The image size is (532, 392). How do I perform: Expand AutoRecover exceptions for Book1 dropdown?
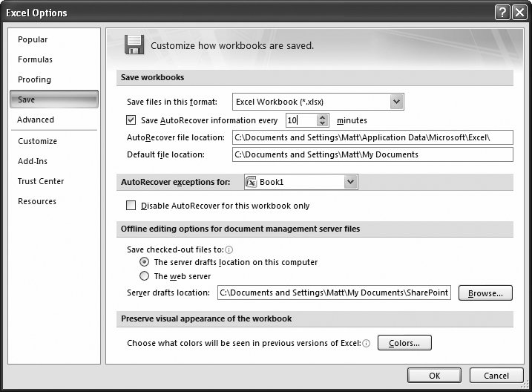click(350, 182)
